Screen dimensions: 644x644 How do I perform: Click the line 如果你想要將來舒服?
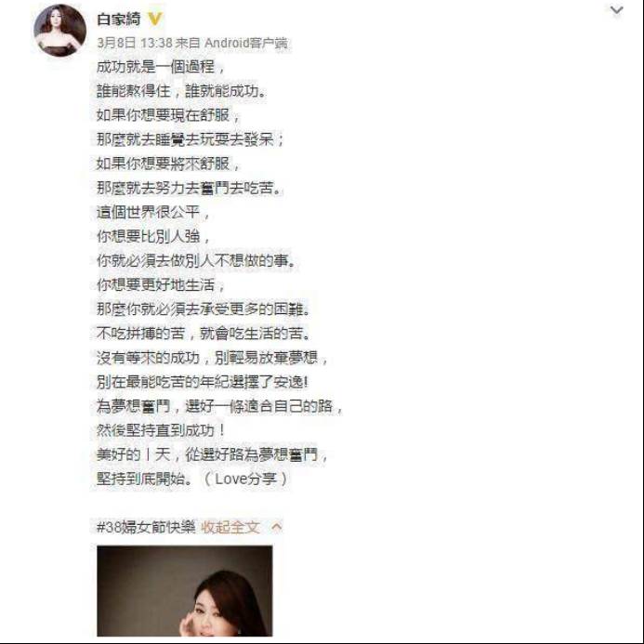tap(168, 164)
